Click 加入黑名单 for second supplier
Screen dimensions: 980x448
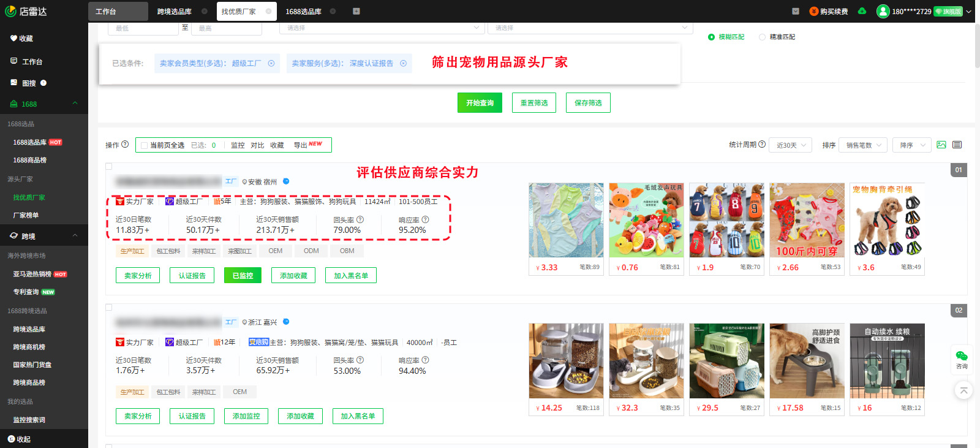click(358, 416)
